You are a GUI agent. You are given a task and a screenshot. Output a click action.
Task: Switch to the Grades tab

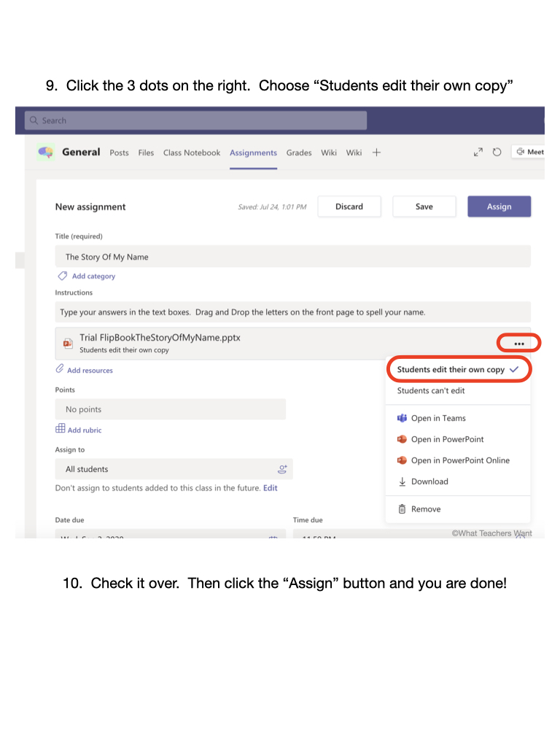[299, 152]
